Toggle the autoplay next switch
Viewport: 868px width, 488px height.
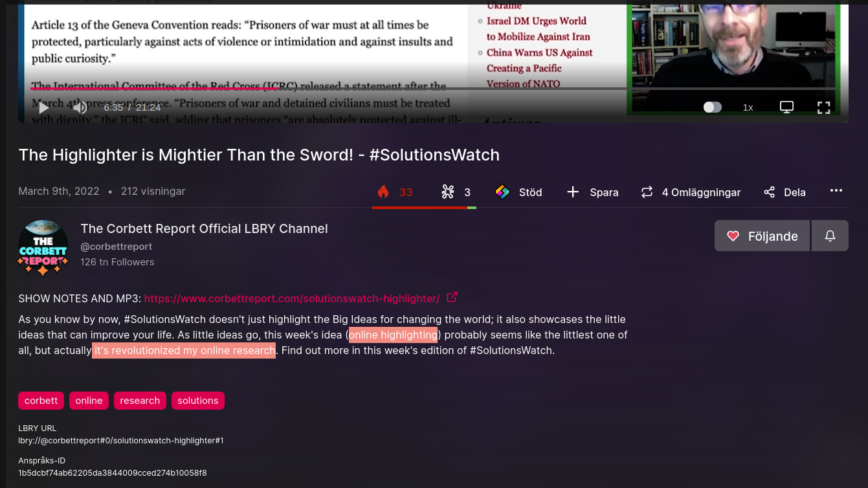click(x=712, y=107)
